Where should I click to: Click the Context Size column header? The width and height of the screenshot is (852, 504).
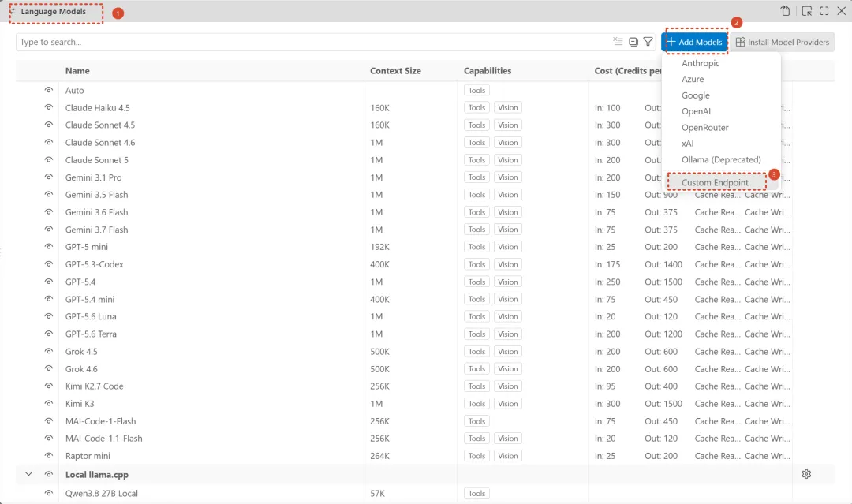click(x=395, y=71)
